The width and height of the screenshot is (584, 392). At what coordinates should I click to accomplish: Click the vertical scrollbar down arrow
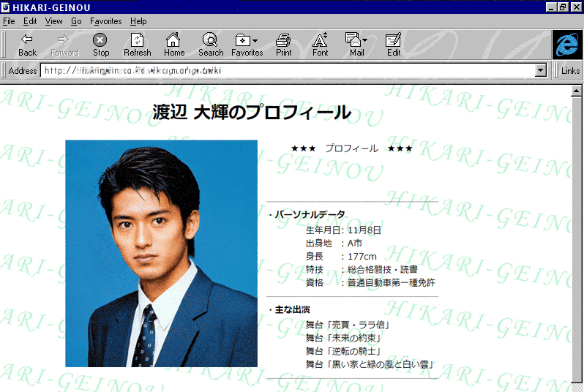[x=577, y=385]
